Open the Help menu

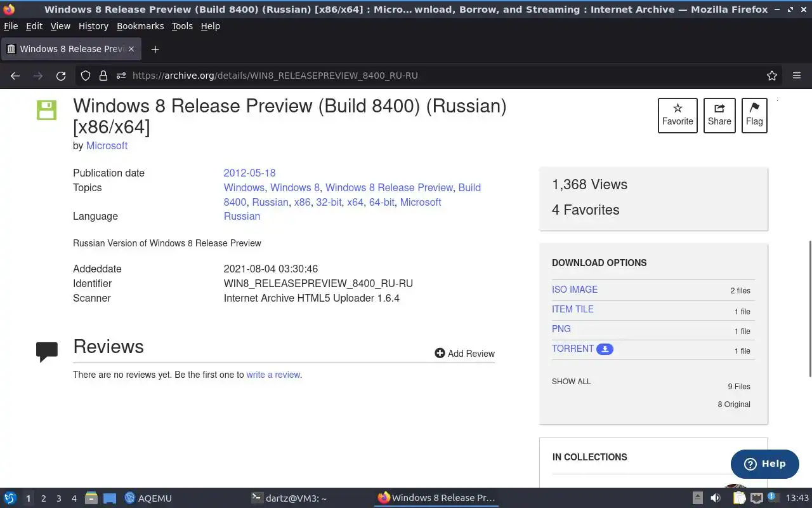click(211, 26)
